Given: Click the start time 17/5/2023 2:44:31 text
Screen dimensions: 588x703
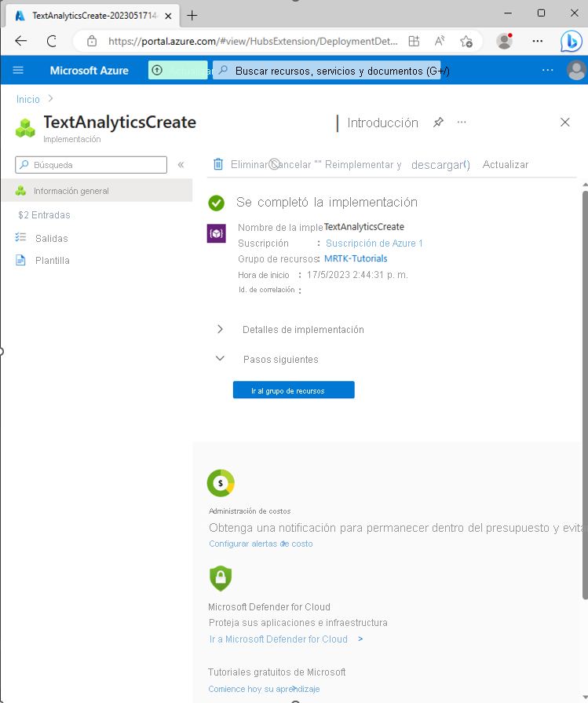Looking at the screenshot, I should pyautogui.click(x=358, y=274).
